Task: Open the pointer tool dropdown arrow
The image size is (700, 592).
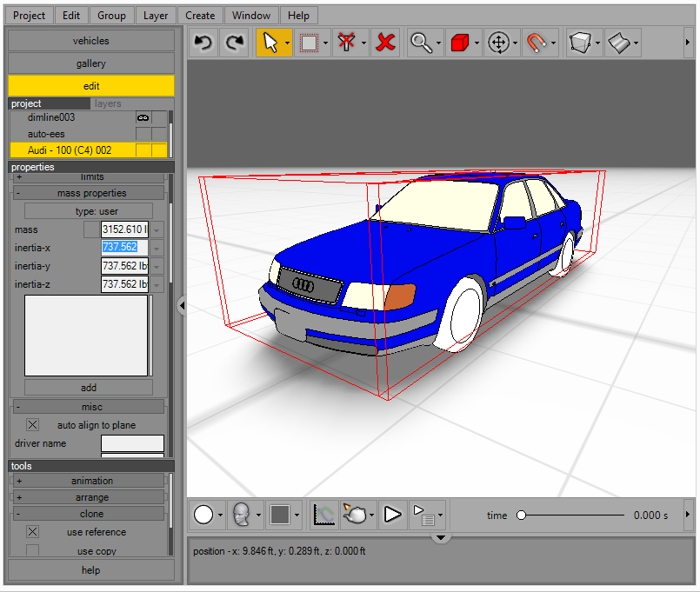Action: 288,43
